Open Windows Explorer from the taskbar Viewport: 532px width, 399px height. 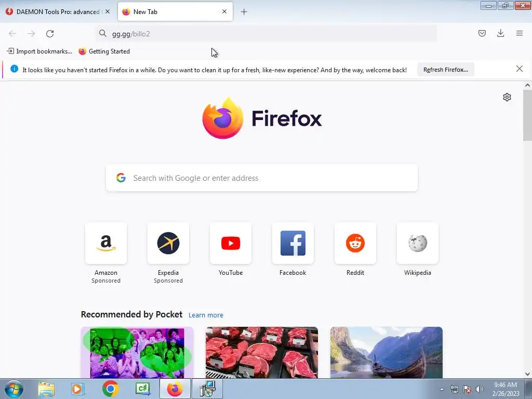click(x=46, y=389)
